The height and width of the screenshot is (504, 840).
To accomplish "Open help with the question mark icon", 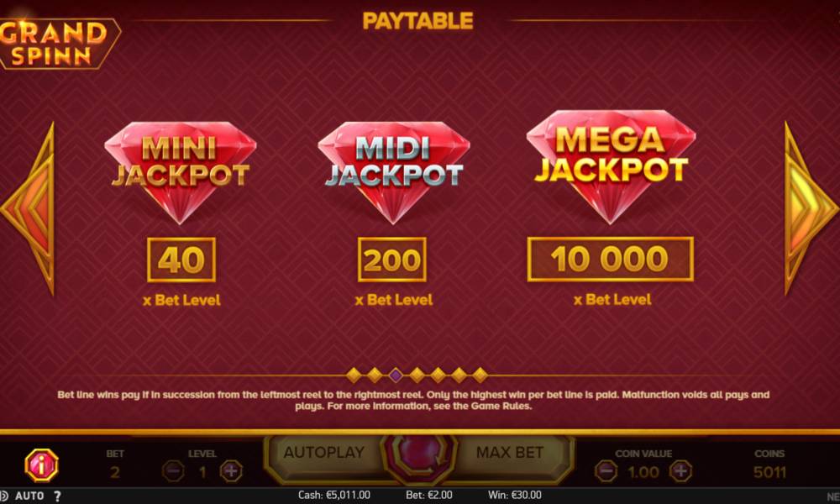I will click(x=57, y=496).
